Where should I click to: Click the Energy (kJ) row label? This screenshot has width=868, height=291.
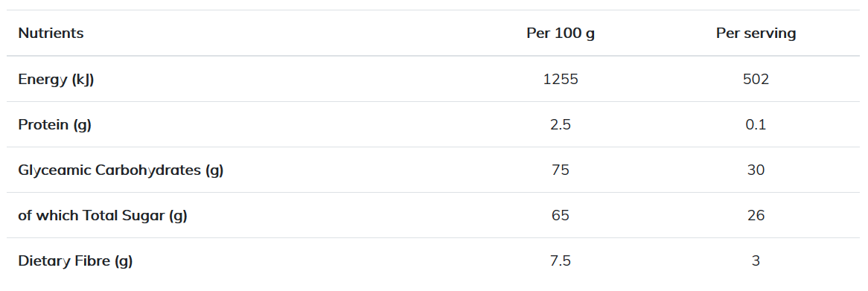click(56, 79)
